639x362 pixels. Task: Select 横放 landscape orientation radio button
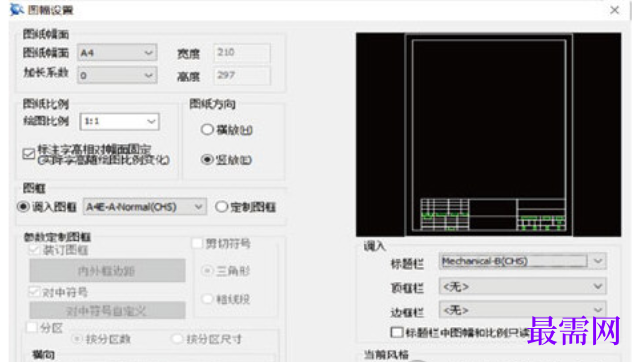(x=207, y=130)
